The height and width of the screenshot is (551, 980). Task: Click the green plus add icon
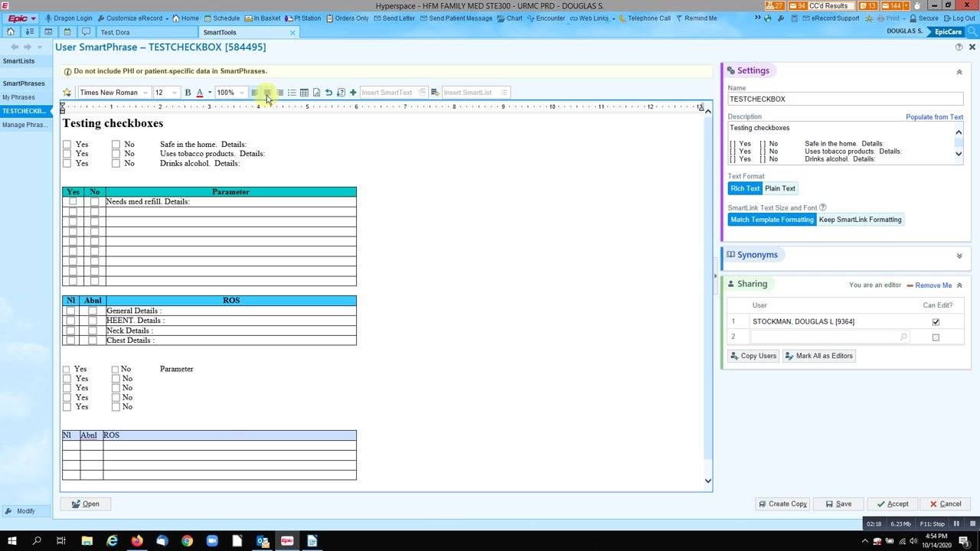click(353, 93)
